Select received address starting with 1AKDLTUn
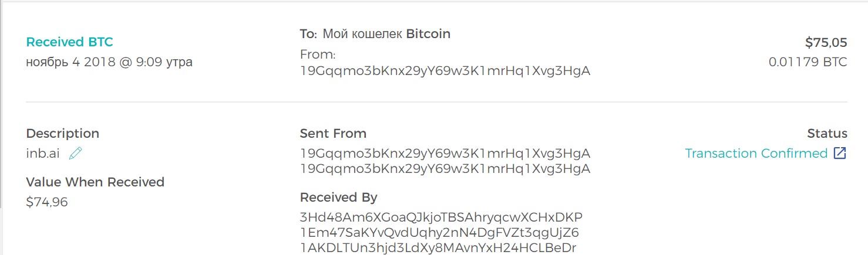Screen dimensions: 868x255 (x=438, y=248)
